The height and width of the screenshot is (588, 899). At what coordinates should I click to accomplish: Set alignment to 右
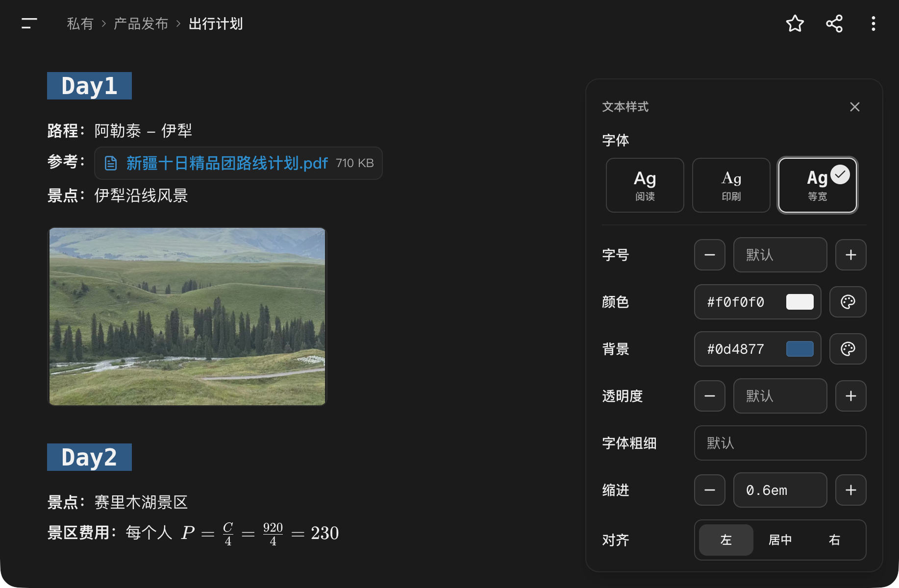click(x=834, y=540)
